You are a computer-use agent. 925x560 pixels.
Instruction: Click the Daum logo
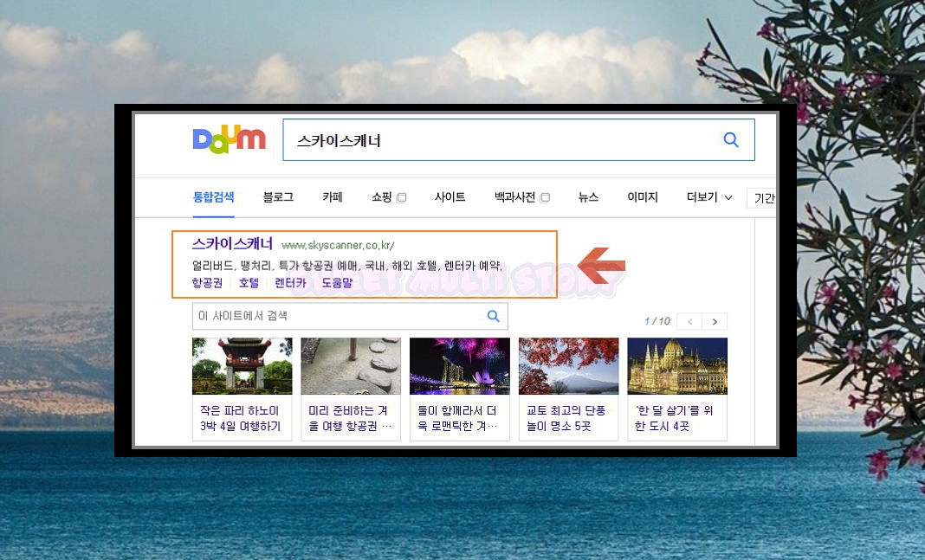pyautogui.click(x=229, y=139)
